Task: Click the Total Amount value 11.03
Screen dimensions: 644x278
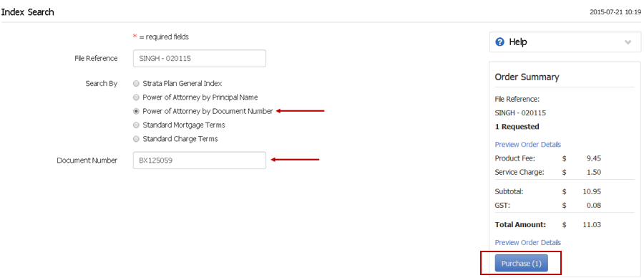Action: click(x=593, y=225)
